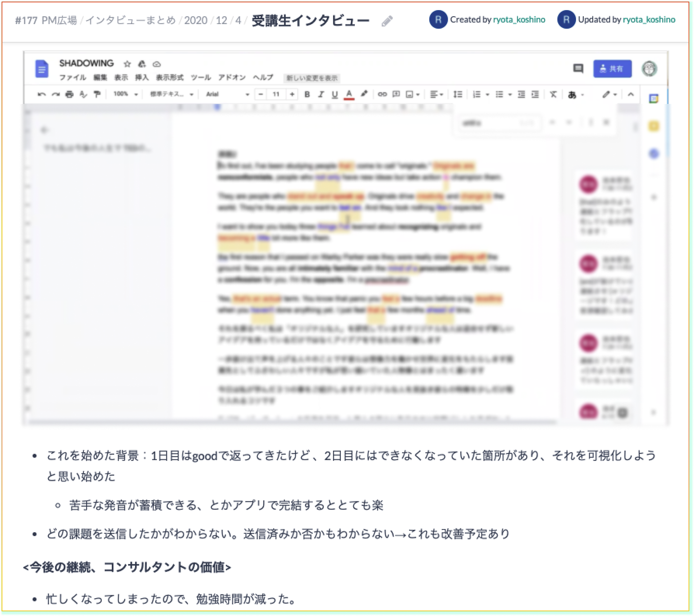The height and width of the screenshot is (616, 694).
Task: Click the line spacing icon
Action: tap(458, 94)
